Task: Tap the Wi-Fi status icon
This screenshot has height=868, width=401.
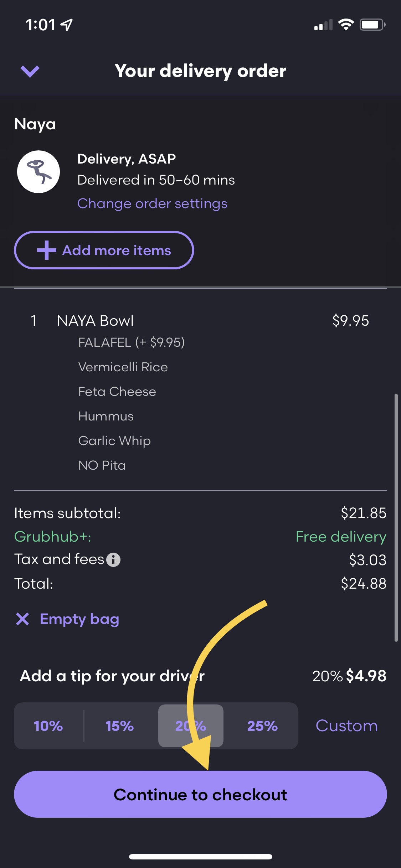Action: (x=345, y=25)
